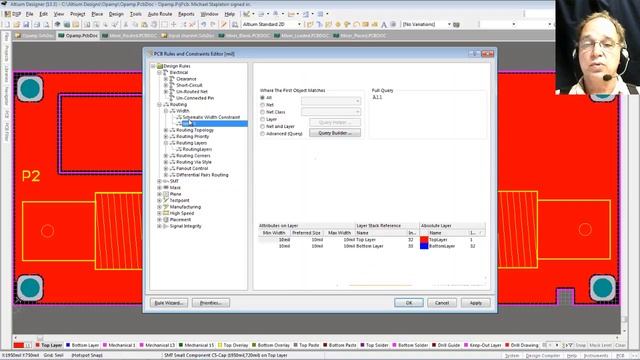640x360 pixels.
Task: Click the Paste toolbar icon
Action: click(144, 24)
